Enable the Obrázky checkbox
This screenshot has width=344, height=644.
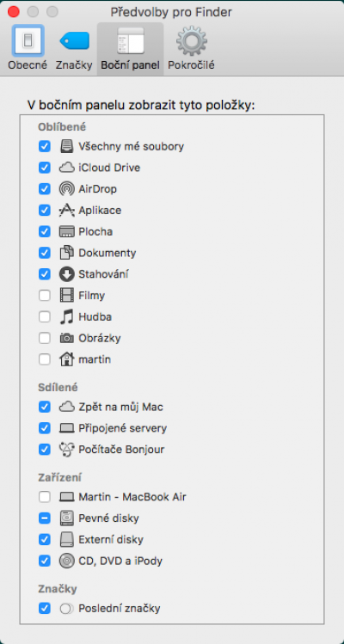[x=45, y=338]
